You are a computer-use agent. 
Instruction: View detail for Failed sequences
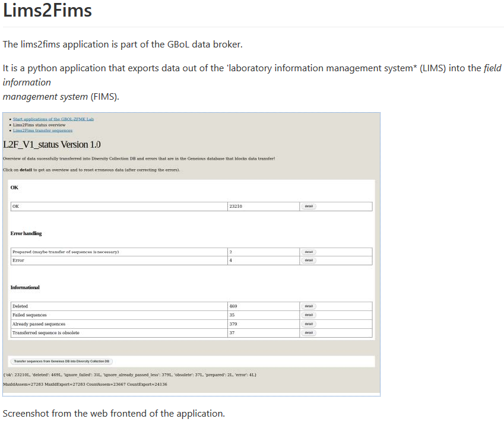click(309, 315)
